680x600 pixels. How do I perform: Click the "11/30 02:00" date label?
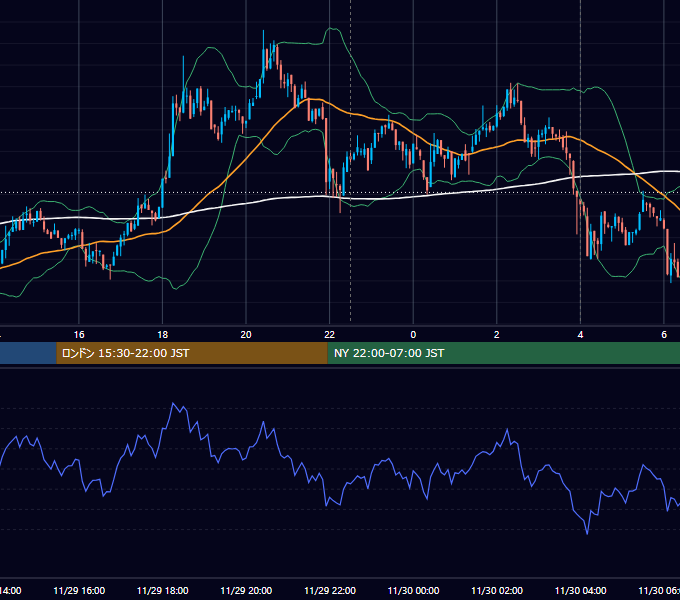tap(497, 590)
